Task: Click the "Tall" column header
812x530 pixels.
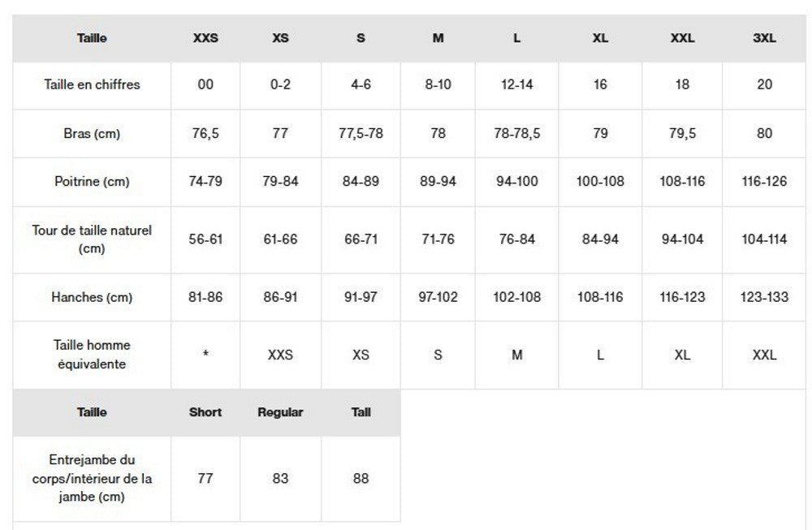Action: (x=361, y=412)
